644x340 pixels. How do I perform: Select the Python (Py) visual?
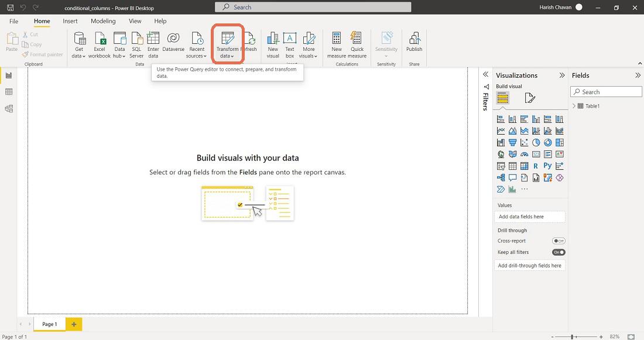coord(547,166)
